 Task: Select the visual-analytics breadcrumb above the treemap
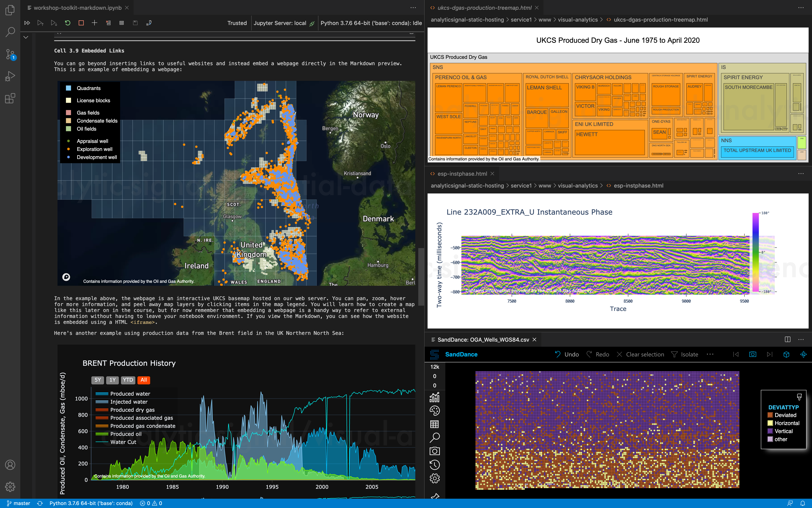577,20
